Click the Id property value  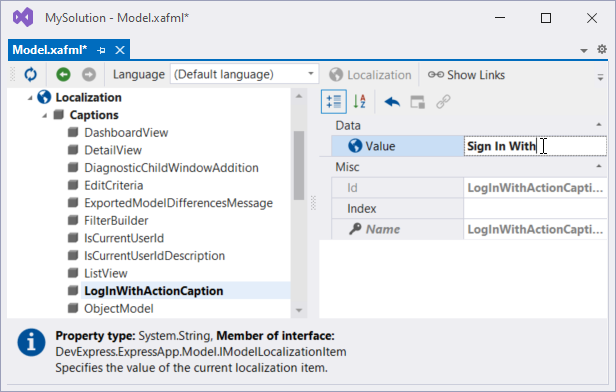535,188
